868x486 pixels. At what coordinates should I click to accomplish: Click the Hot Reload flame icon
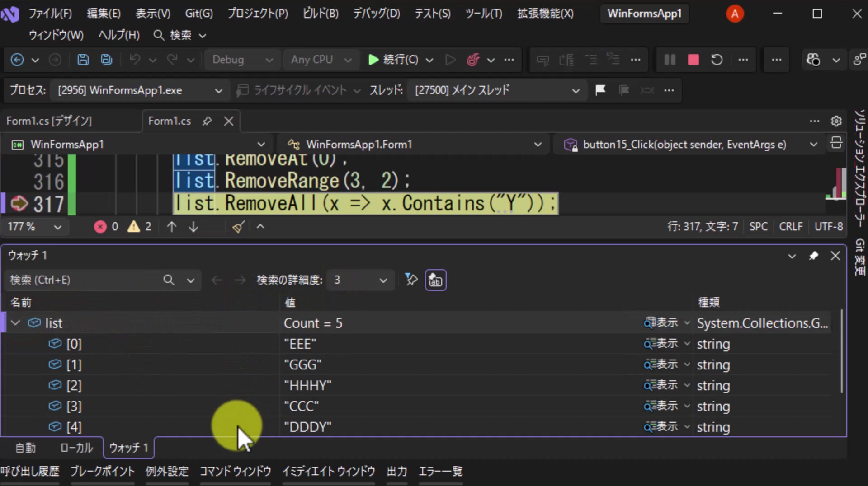pyautogui.click(x=473, y=60)
